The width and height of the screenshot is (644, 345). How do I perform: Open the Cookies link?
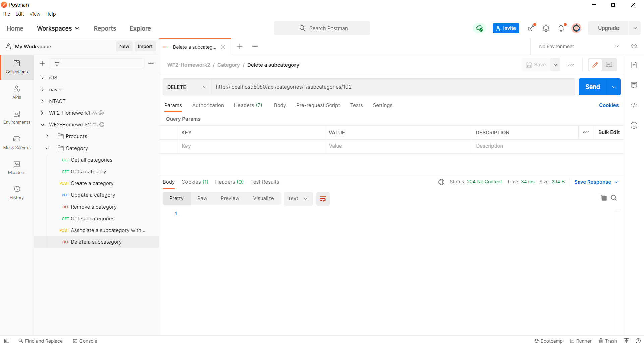609,105
